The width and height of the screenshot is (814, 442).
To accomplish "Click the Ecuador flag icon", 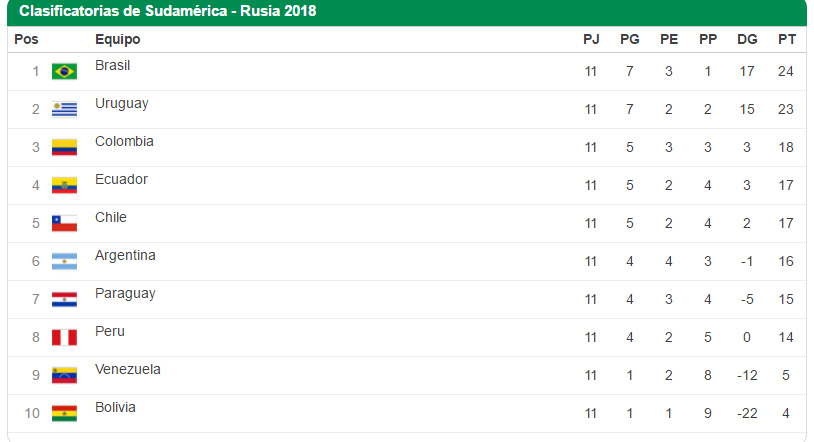I will (x=64, y=185).
